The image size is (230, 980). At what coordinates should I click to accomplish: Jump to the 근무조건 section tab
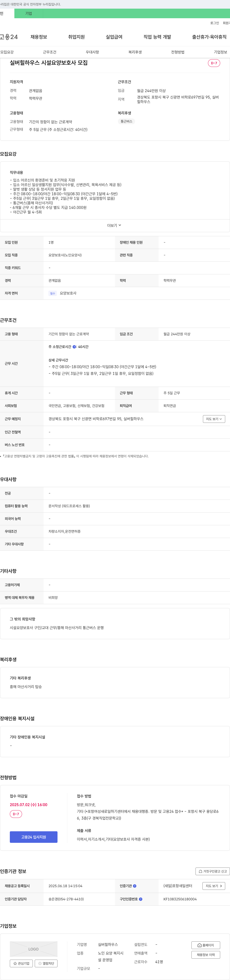click(x=49, y=52)
